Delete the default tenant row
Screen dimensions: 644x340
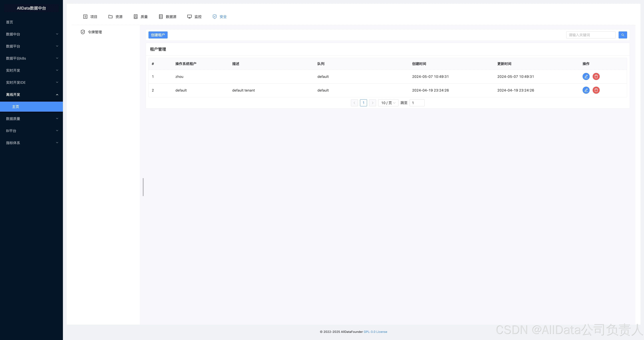tap(596, 90)
